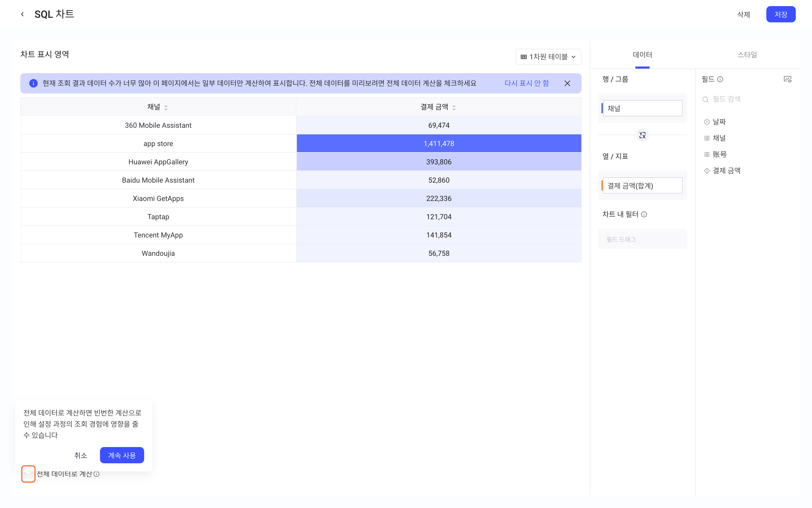812x508 pixels.
Task: Click the 결제 금액(합계) chip under 열 / 지표
Action: coord(642,185)
